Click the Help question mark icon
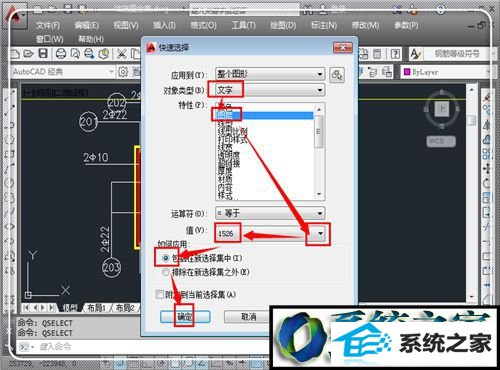Screen dimensions: 500x370 (395, 54)
